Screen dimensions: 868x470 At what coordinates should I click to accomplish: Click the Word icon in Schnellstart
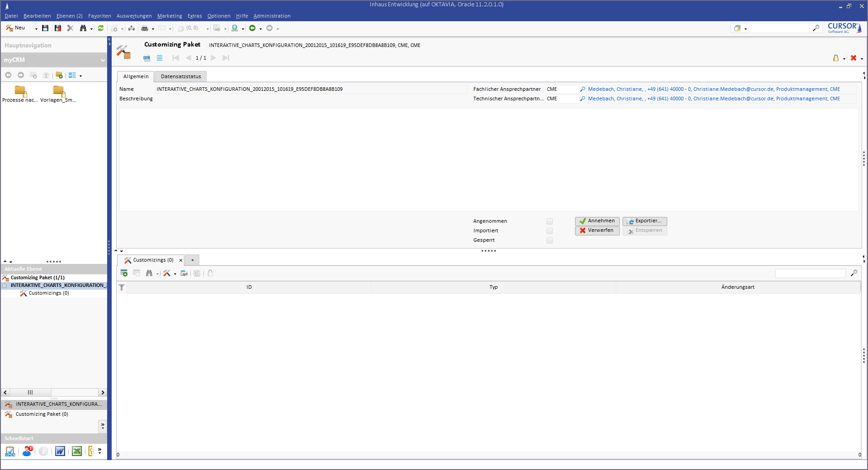60,451
